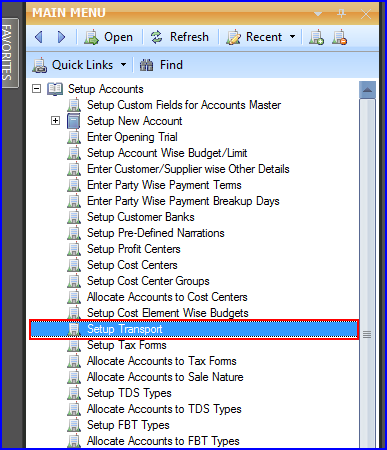Click the icon beside Setup Cost Centers

pos(74,265)
